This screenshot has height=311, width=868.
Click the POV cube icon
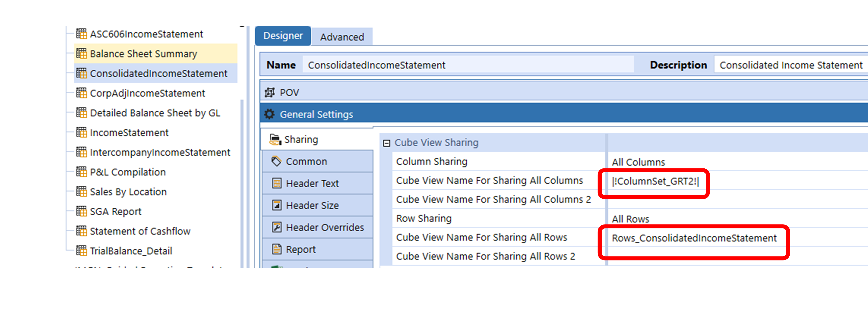[x=270, y=92]
